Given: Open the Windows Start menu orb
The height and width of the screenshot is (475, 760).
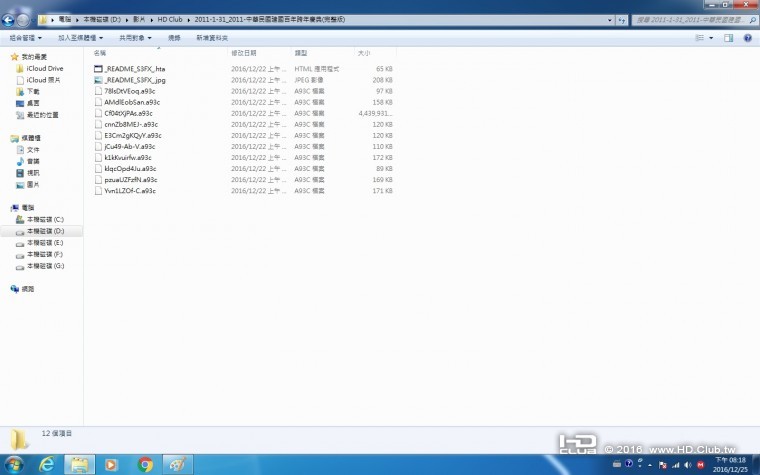Looking at the screenshot, I should tap(14, 465).
